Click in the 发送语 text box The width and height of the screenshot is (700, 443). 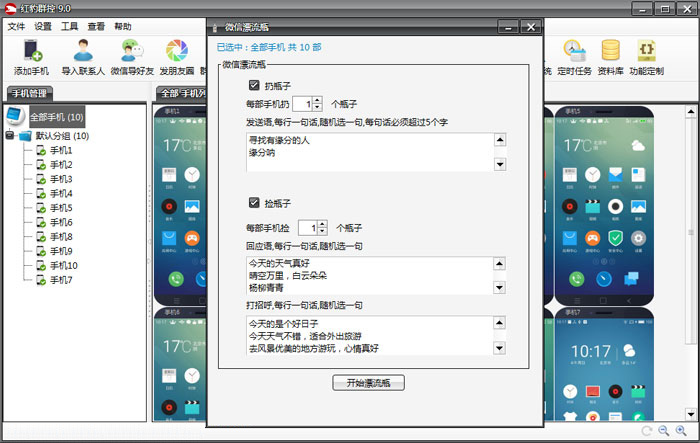tap(370, 152)
